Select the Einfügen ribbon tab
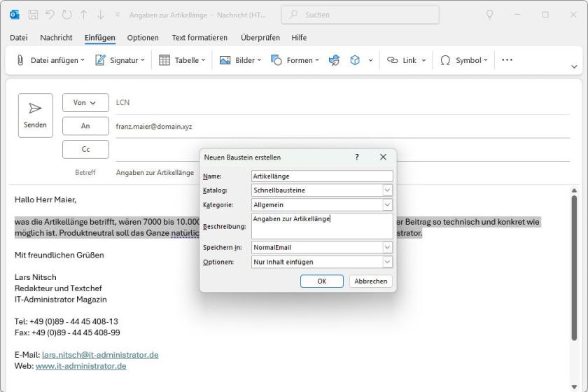 pyautogui.click(x=99, y=38)
